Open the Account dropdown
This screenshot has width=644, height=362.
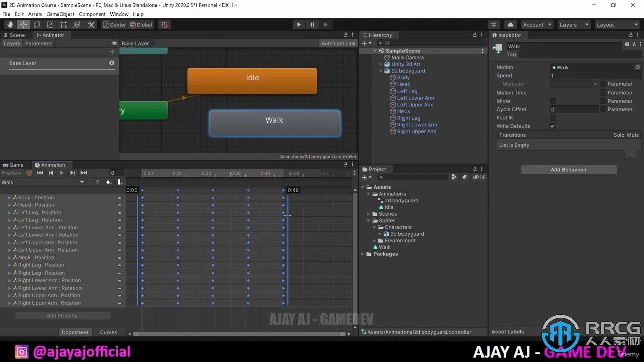coord(537,25)
